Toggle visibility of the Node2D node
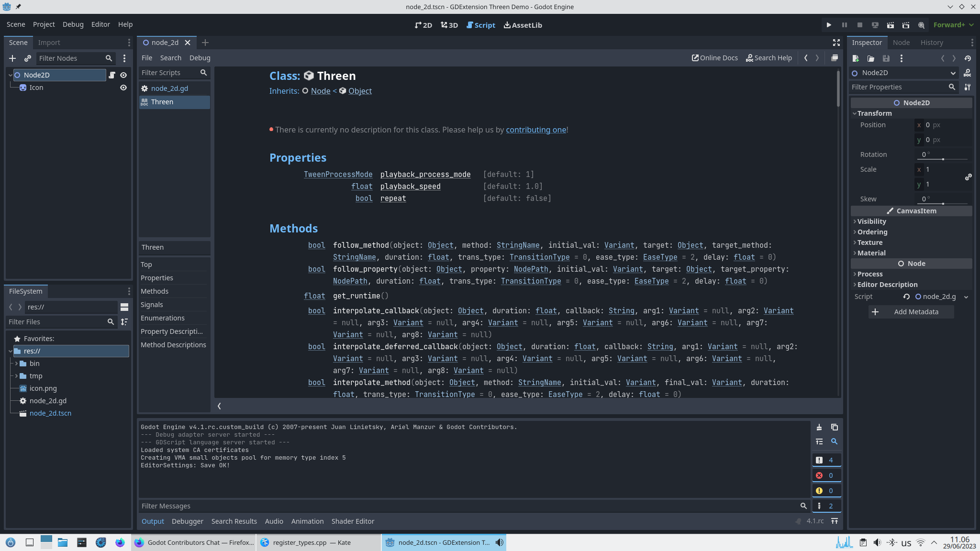The width and height of the screenshot is (980, 551). click(123, 75)
